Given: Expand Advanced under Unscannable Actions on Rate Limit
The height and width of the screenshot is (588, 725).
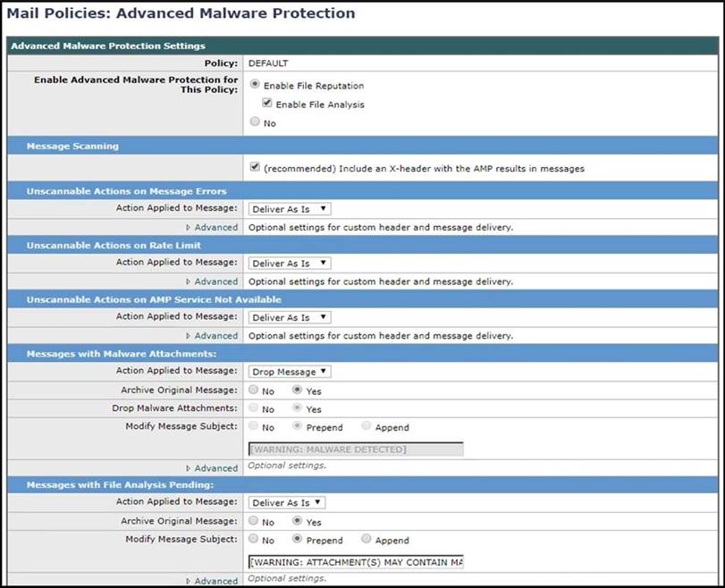Looking at the screenshot, I should [215, 281].
